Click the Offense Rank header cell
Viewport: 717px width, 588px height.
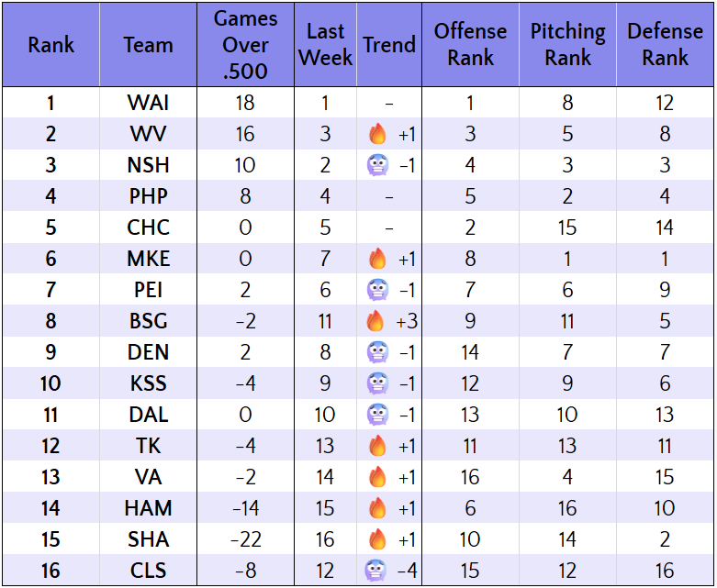pos(470,45)
